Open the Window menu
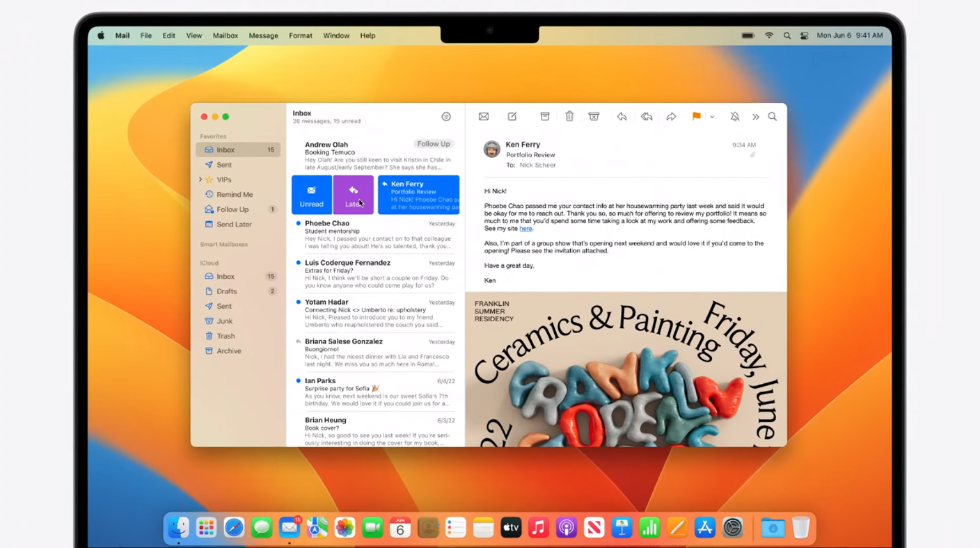Viewport: 980px width, 548px height. (x=336, y=35)
